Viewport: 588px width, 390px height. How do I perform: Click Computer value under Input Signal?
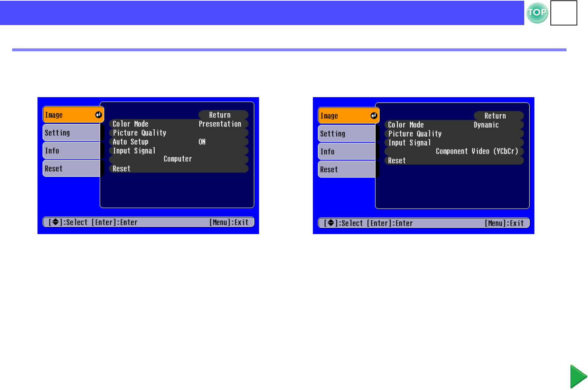click(x=178, y=159)
